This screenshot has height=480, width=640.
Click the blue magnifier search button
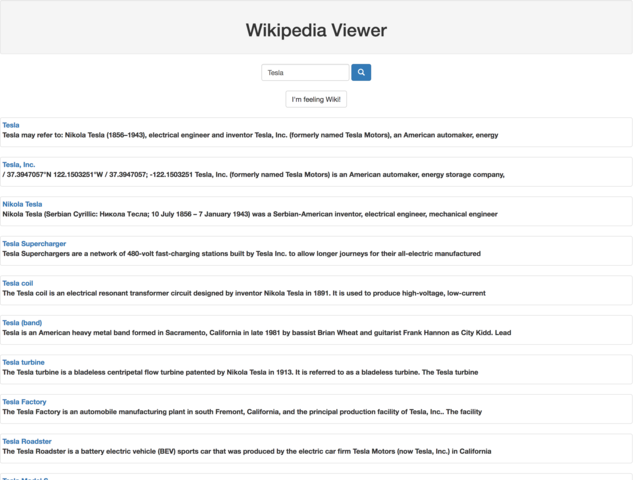tap(361, 72)
